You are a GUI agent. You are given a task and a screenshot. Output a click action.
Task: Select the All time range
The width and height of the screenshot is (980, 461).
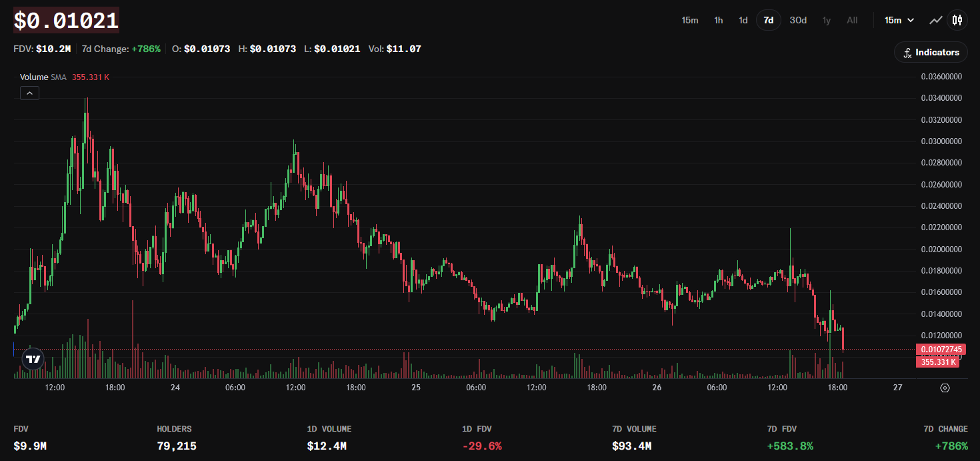[x=852, y=20]
